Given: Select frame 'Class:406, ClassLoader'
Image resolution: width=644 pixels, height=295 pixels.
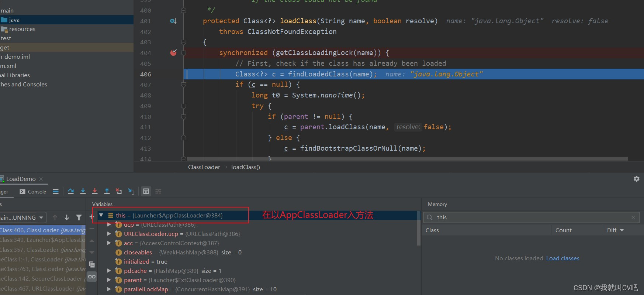Looking at the screenshot, I should (43, 230).
